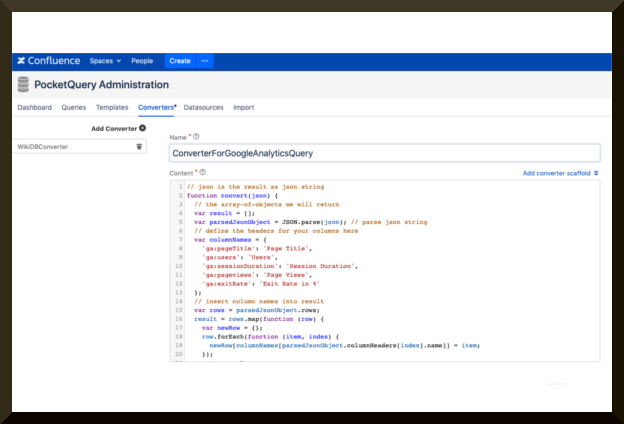Click the PocketQuery database icon

click(x=23, y=84)
